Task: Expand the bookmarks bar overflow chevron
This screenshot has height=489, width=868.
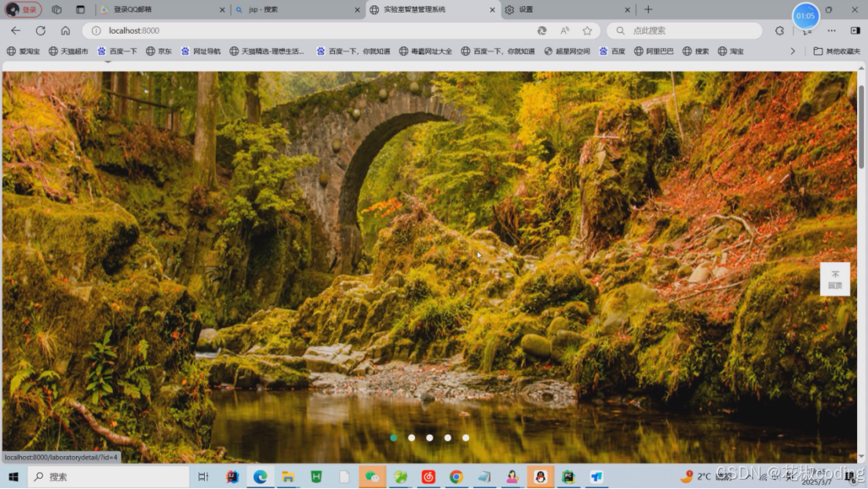Action: [793, 51]
